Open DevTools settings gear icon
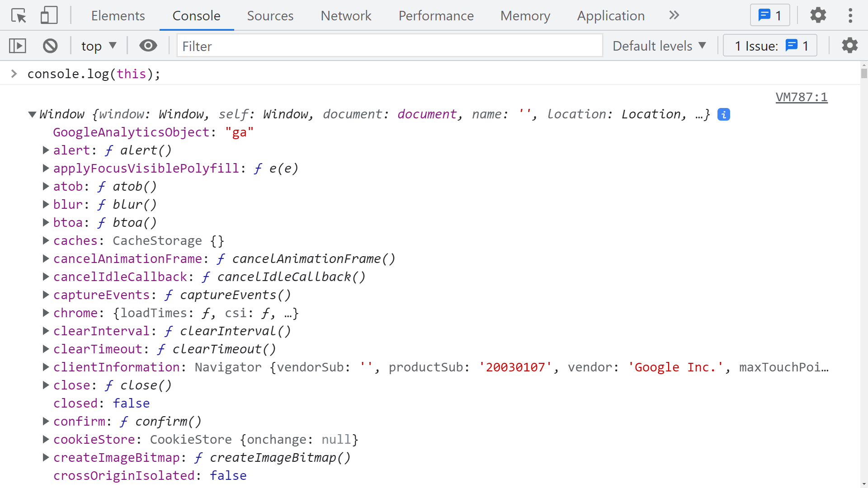868x488 pixels. click(x=818, y=16)
